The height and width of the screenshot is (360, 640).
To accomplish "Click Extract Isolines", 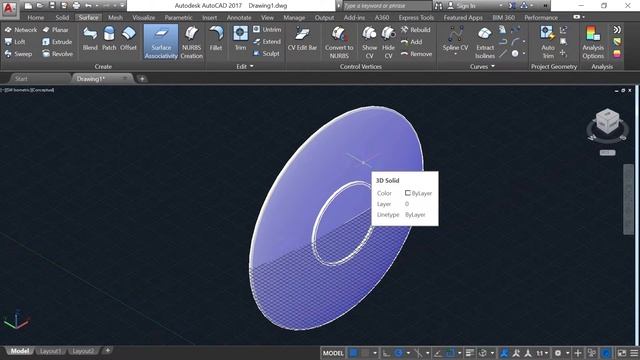I will coord(485,42).
